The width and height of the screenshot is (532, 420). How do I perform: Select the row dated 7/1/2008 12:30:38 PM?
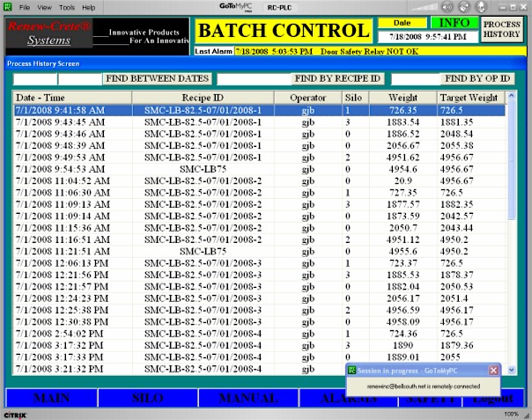(260, 321)
